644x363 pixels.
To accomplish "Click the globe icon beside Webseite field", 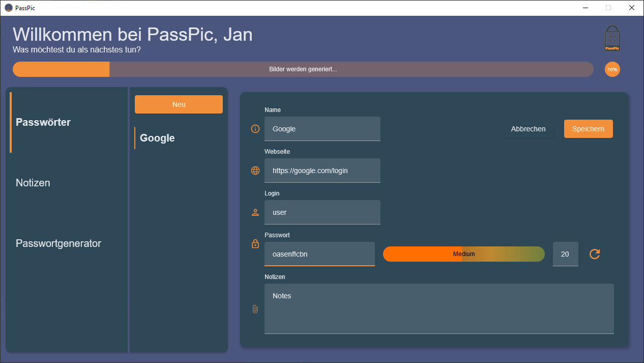I will pyautogui.click(x=255, y=171).
